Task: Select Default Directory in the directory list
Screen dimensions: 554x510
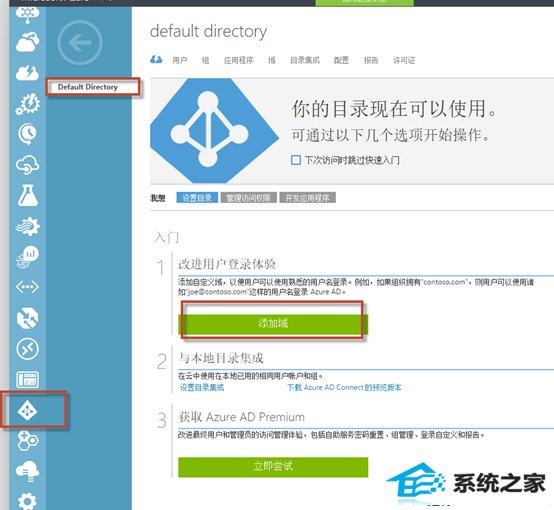Action: (x=88, y=87)
